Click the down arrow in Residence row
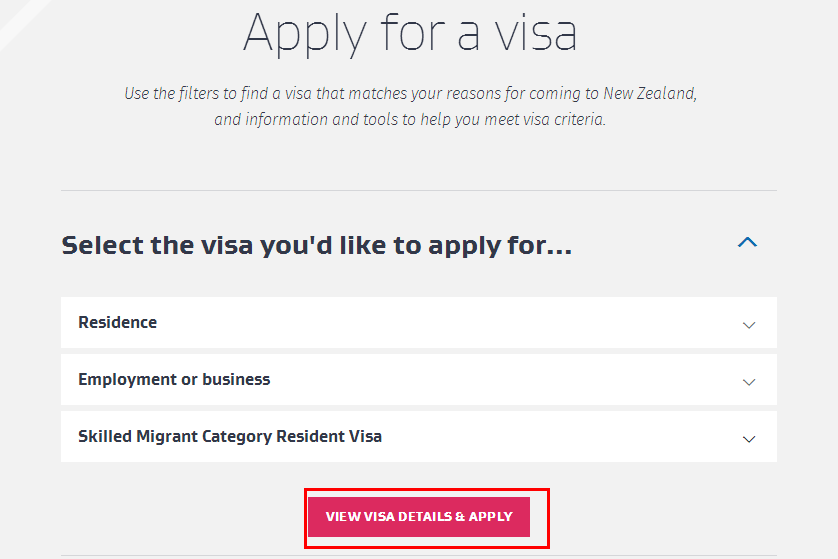The image size is (838, 559). click(749, 325)
